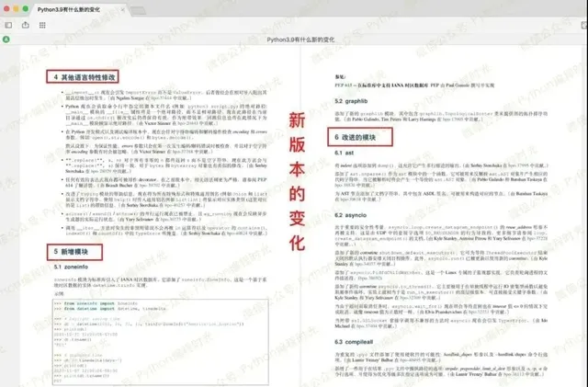Viewport: 588px width, 387px height.
Task: Click the share/export icon in toolbar
Action: point(26,25)
